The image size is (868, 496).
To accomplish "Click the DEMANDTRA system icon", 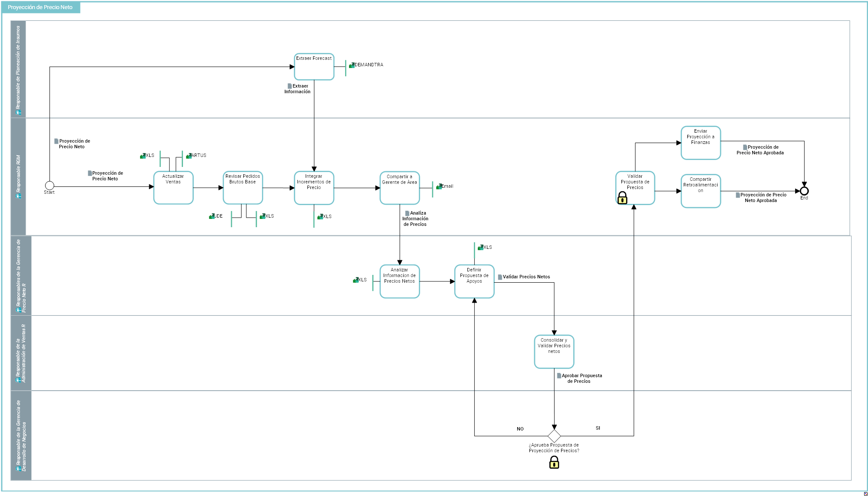I will [352, 65].
